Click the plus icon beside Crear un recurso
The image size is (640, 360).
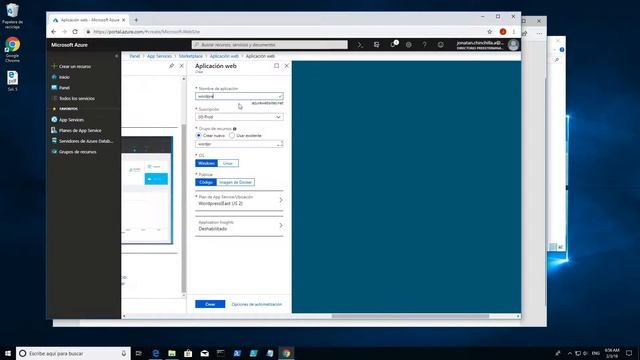click(x=54, y=66)
